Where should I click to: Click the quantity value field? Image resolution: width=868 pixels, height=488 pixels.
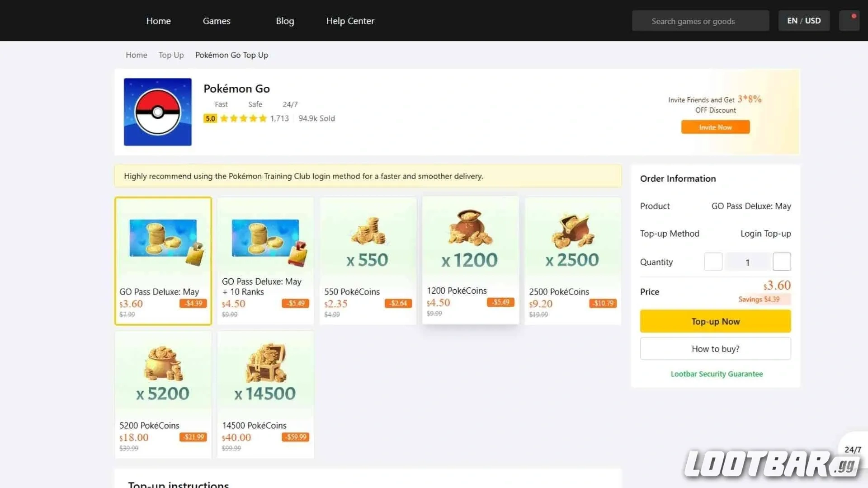pyautogui.click(x=747, y=262)
